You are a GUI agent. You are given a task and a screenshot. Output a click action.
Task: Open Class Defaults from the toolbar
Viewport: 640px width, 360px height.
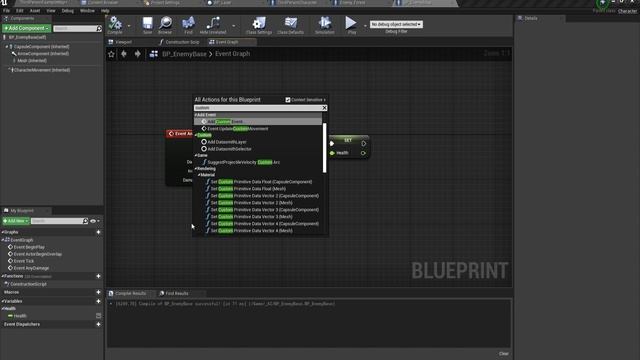click(291, 24)
